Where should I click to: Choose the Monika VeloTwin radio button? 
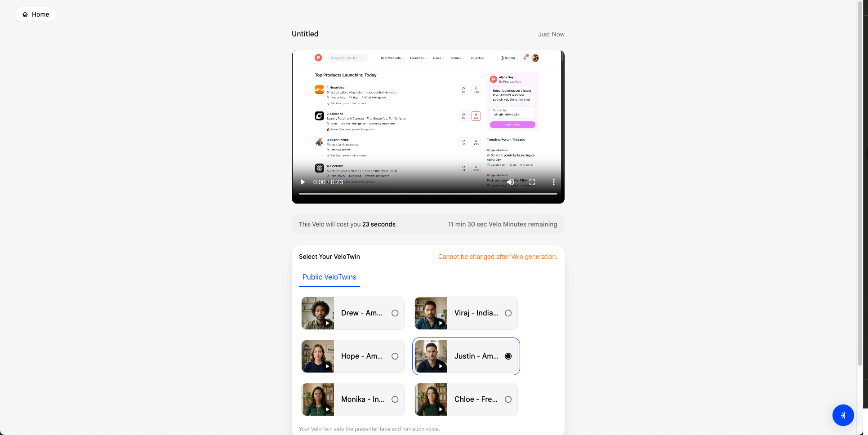point(395,399)
